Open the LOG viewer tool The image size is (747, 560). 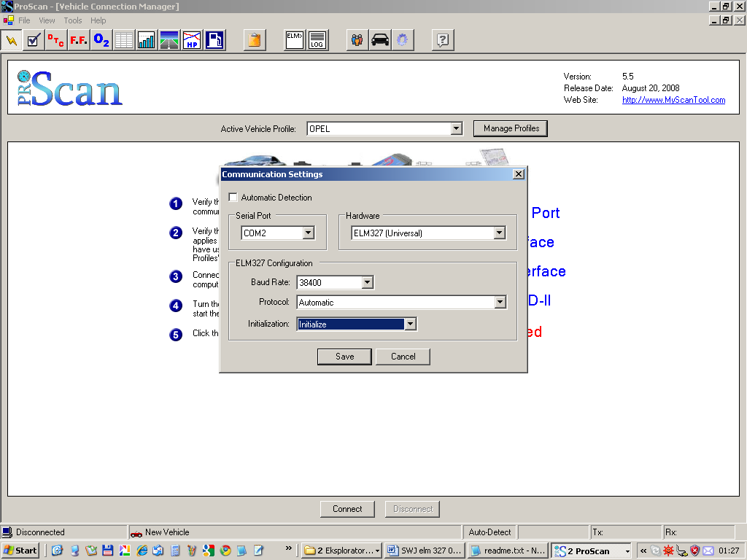click(x=317, y=41)
